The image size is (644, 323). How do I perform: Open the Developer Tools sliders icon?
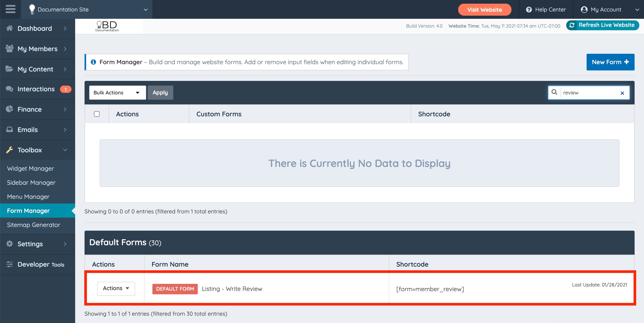point(9,264)
